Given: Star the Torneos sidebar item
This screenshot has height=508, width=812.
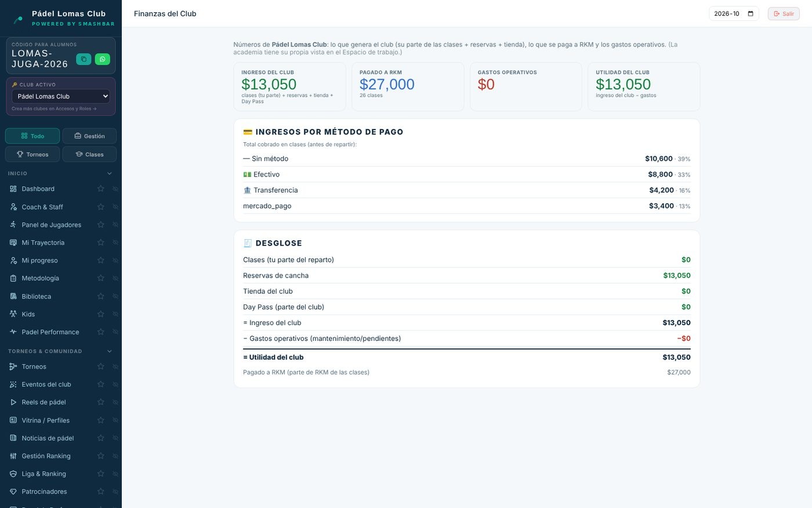Looking at the screenshot, I should click(101, 367).
